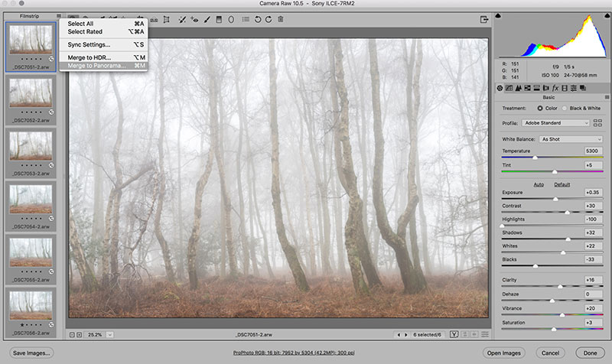Click the Save Images... button
The height and width of the screenshot is (364, 612).
click(31, 353)
